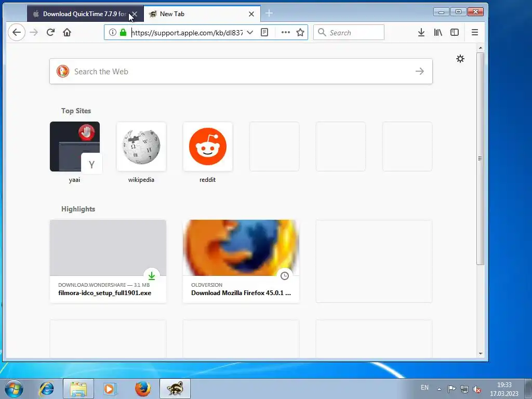
Task: Toggle reader view icon in address bar
Action: tap(264, 33)
